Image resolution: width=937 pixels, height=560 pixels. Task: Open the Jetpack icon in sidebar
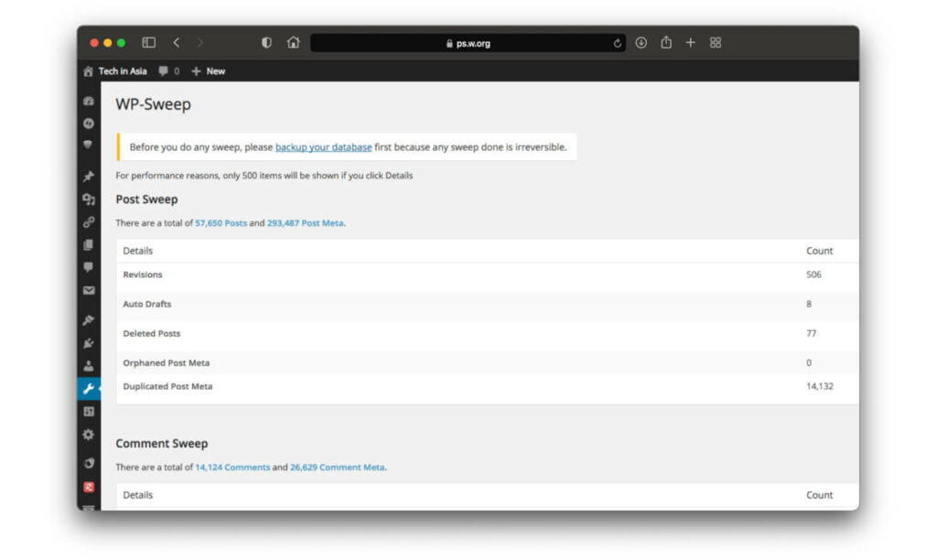pos(89,124)
